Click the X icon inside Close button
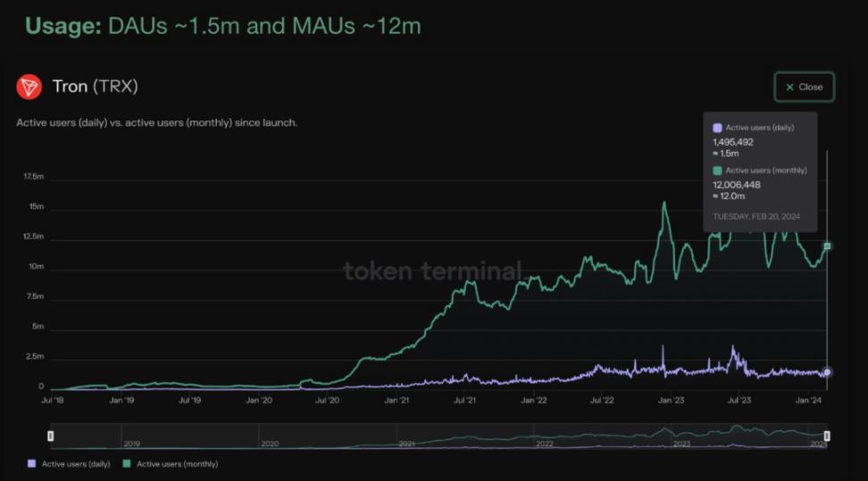The height and width of the screenshot is (481, 868). pos(790,87)
